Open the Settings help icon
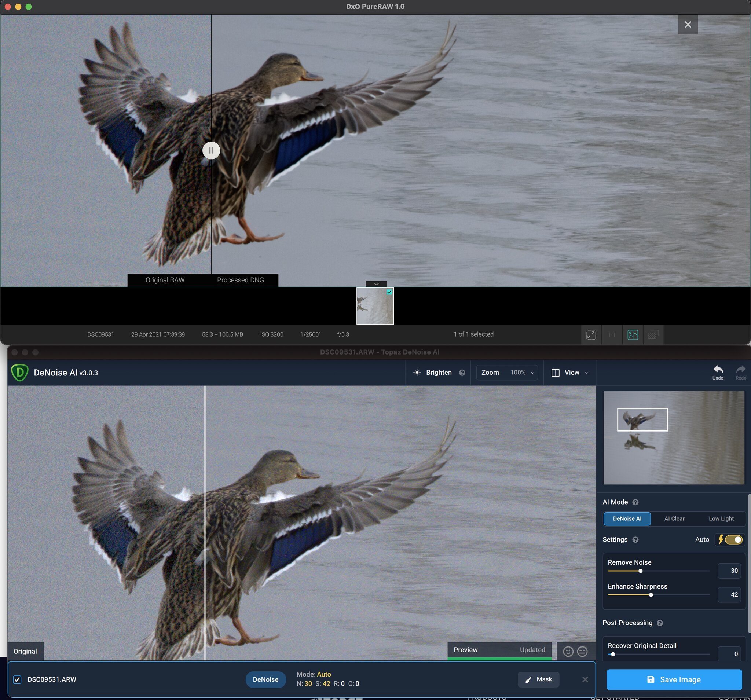This screenshot has width=751, height=700. pos(635,539)
